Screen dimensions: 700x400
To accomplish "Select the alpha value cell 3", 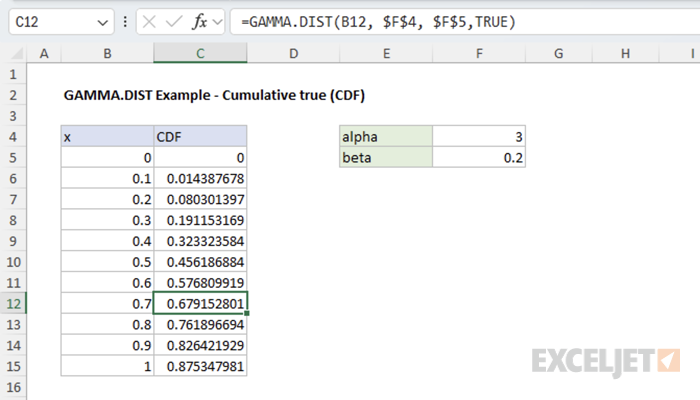I will coord(479,137).
